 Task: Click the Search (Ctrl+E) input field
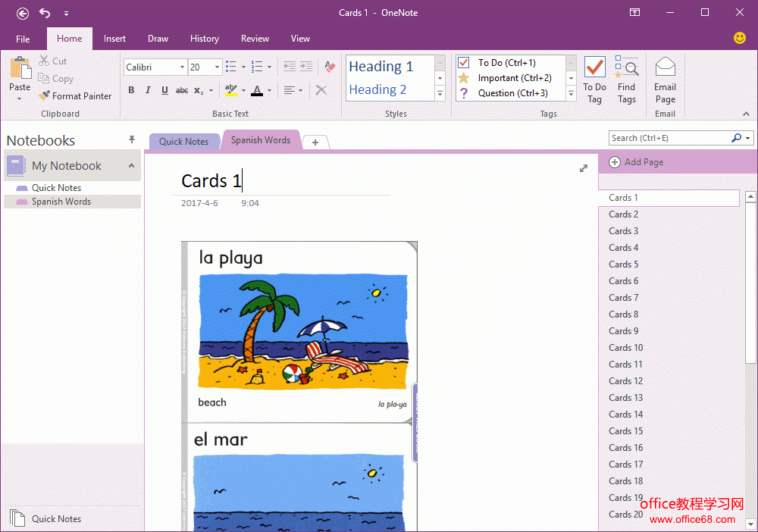click(x=669, y=138)
